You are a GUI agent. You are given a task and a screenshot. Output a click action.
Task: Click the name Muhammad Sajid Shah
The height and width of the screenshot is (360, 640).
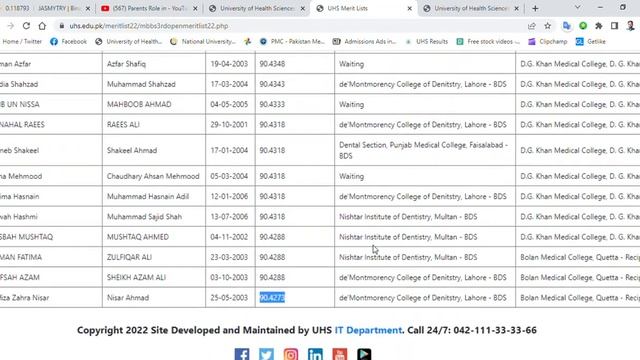(144, 217)
